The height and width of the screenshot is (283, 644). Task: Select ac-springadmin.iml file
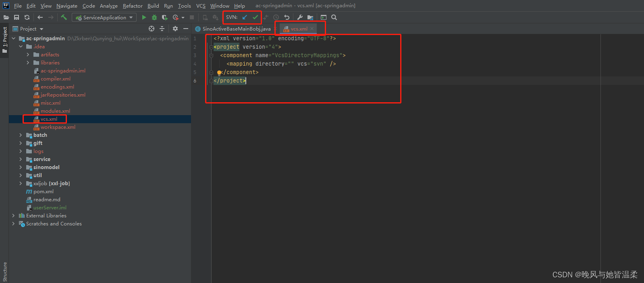click(63, 71)
